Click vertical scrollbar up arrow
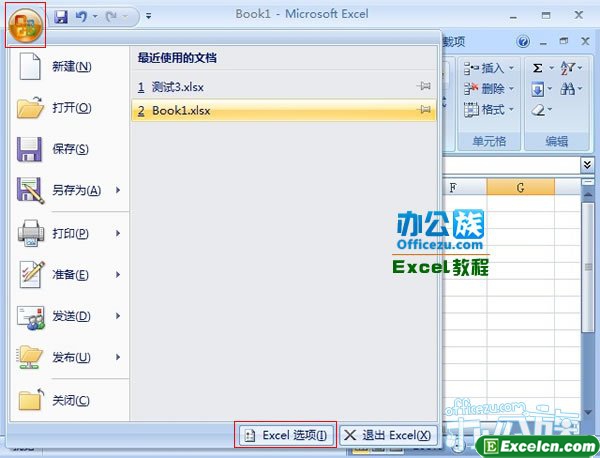The height and width of the screenshot is (458, 600). coord(588,194)
